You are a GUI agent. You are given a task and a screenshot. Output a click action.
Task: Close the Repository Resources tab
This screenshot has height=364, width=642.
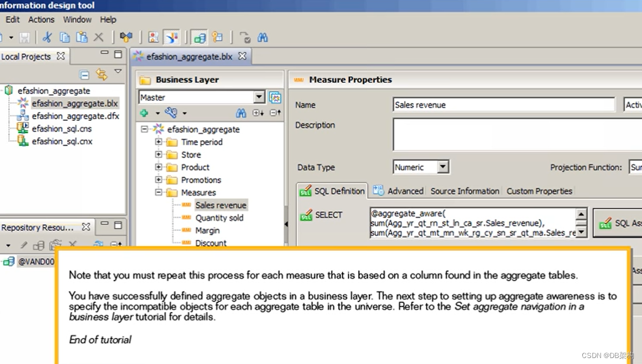[86, 227]
